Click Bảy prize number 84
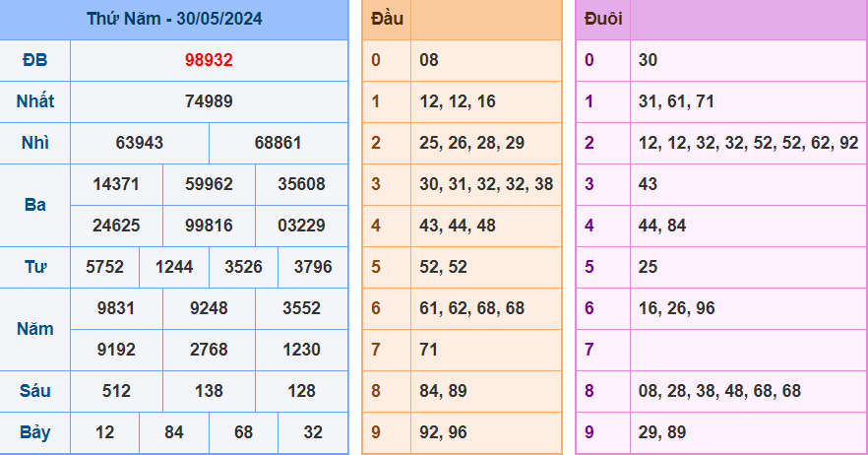The height and width of the screenshot is (455, 868). click(174, 432)
